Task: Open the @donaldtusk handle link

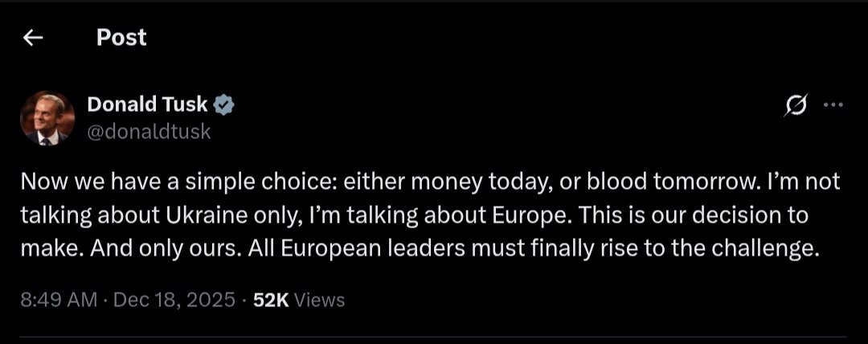Action: point(149,131)
